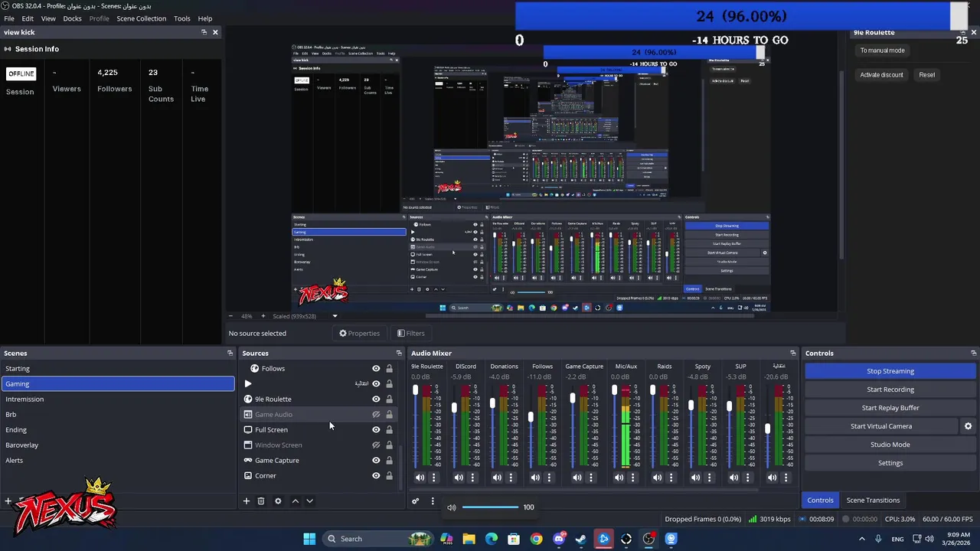Adjust the Mic/Aux volume fader
Screen dimensions: 980x551
[x=614, y=390]
